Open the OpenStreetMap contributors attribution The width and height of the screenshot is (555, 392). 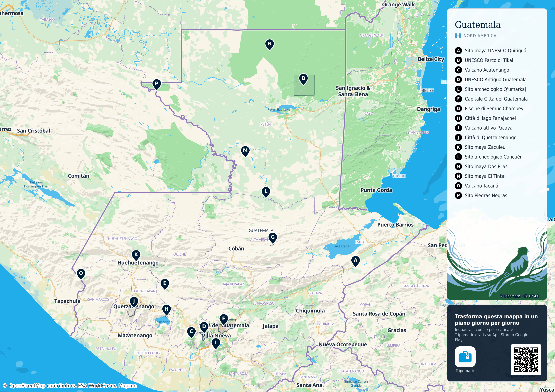point(70,385)
